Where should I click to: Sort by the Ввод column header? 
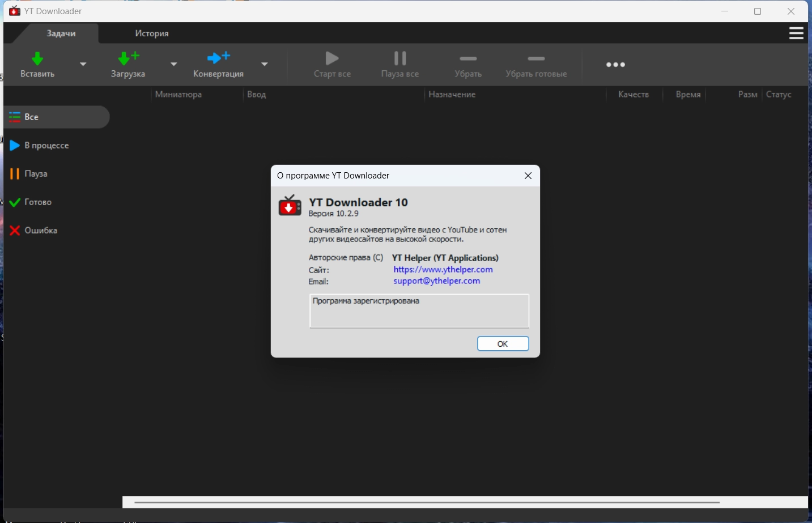point(256,95)
